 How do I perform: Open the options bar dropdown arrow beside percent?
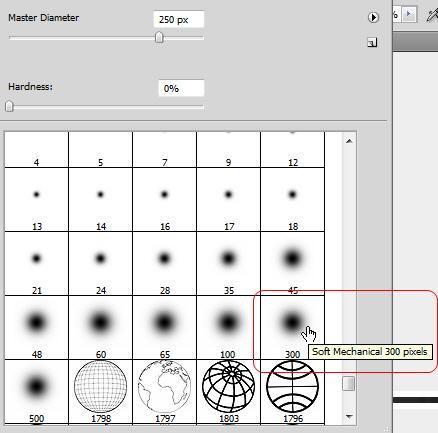tap(409, 14)
